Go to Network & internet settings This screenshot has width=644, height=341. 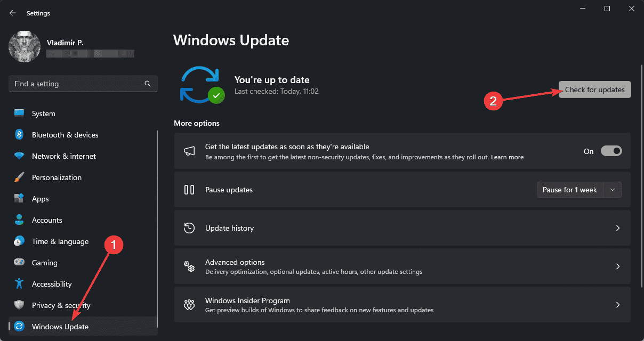coord(83,156)
